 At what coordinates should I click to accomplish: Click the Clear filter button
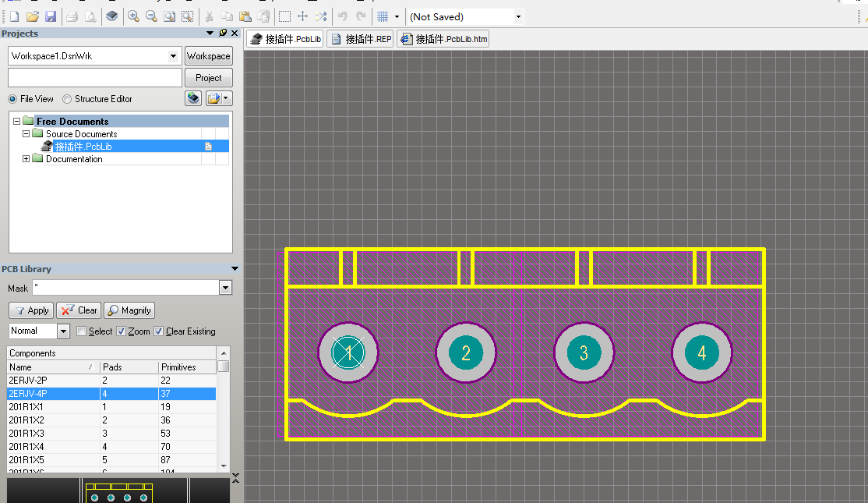78,310
